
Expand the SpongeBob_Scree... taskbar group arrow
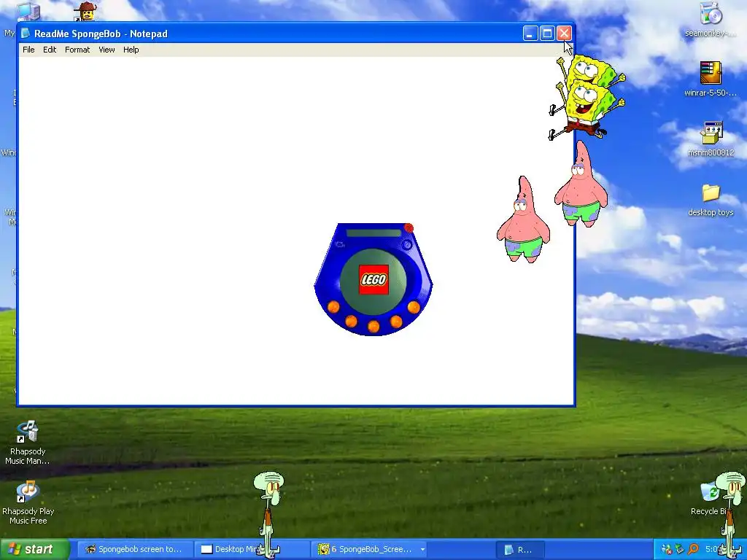coord(422,549)
